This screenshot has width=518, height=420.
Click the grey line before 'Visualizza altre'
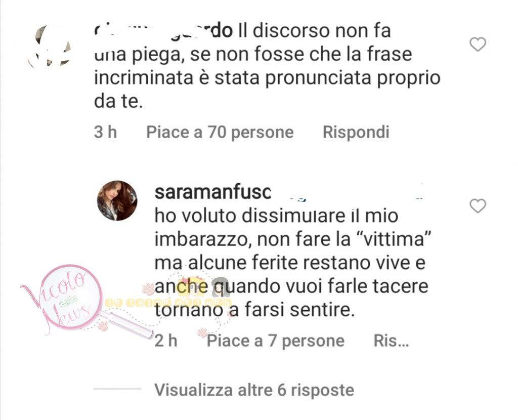click(117, 389)
